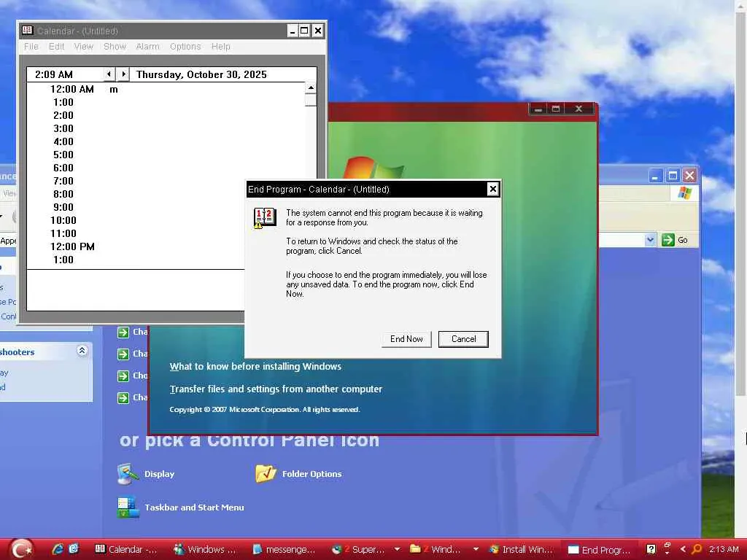The height and width of the screenshot is (560, 747).
Task: Collapse the Troubleshooters panel chevron
Action: pos(82,351)
